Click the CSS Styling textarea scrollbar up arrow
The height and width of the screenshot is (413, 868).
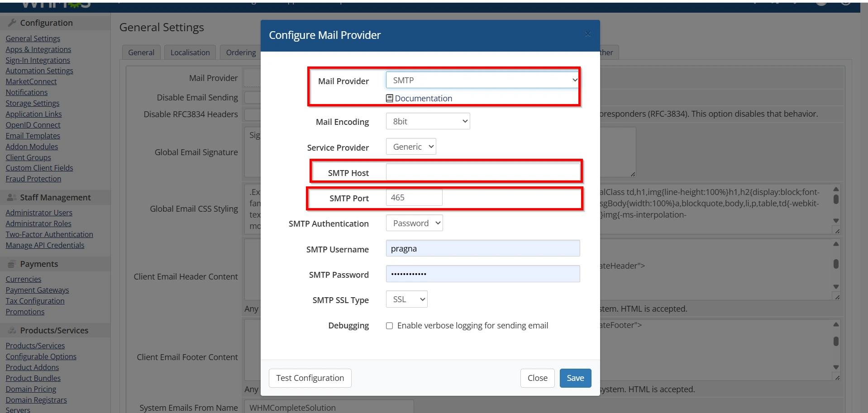[836, 189]
